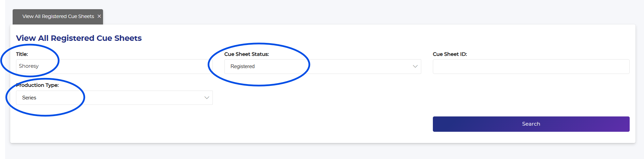The width and height of the screenshot is (644, 159).
Task: Click the "Cue Sheet ID:" label
Action: (x=450, y=54)
